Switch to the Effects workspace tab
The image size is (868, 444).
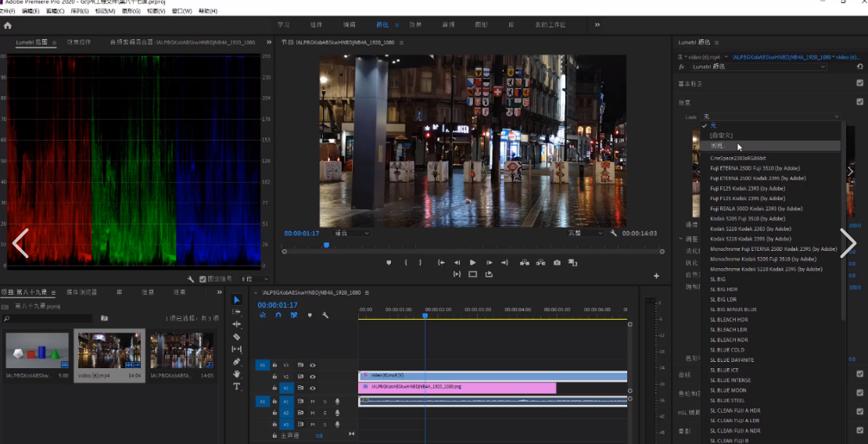pos(415,25)
